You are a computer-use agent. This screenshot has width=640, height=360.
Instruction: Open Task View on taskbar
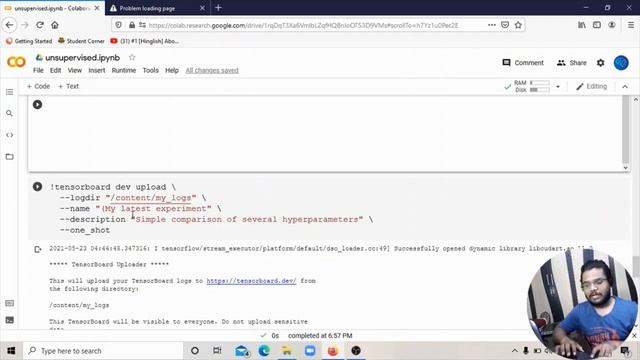(217, 351)
